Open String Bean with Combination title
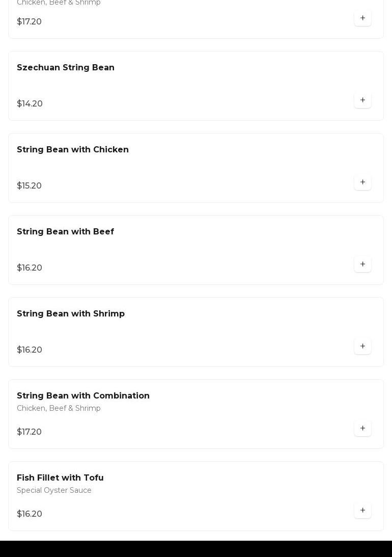 click(x=83, y=396)
